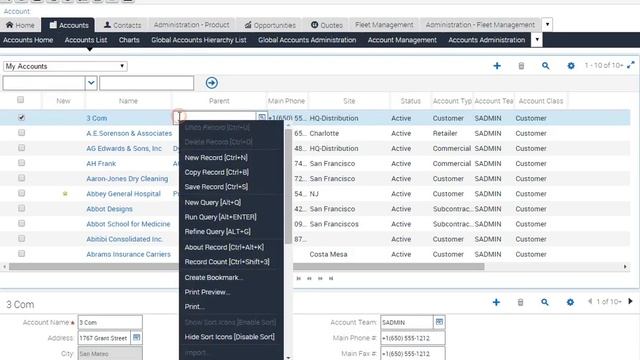
Task: Go to the Home screen tab
Action: [20, 25]
